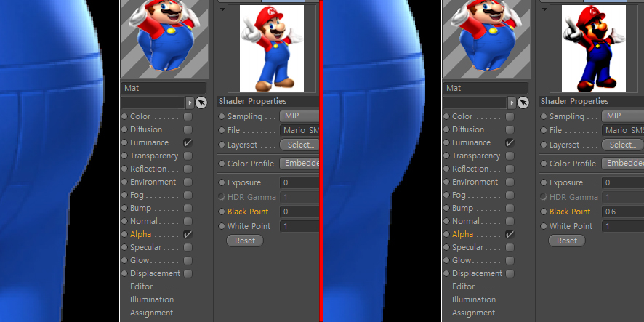The height and width of the screenshot is (322, 644).
Task: Open the Sampling MIP dropdown in the Black Point 0.6 panel
Action: tap(623, 116)
